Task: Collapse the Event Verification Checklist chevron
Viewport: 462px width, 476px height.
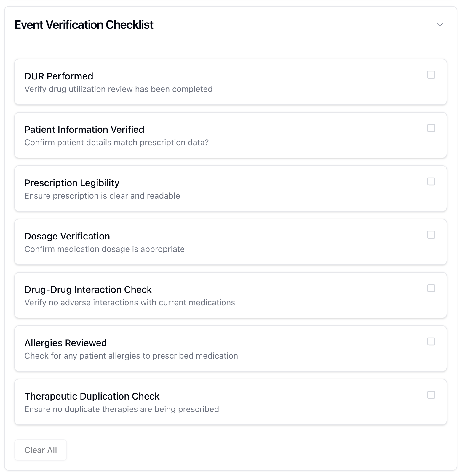Action: click(x=440, y=24)
